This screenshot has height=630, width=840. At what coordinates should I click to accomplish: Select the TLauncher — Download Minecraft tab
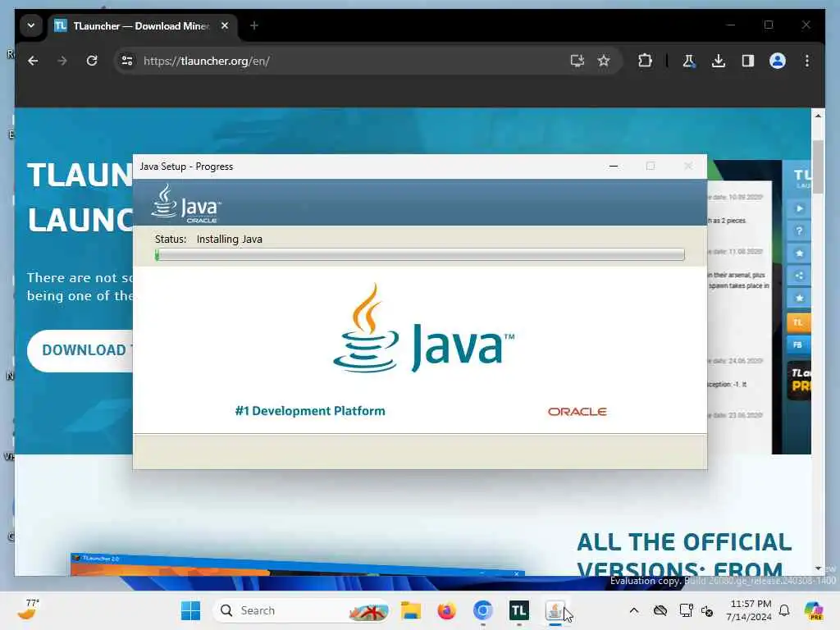pos(141,25)
